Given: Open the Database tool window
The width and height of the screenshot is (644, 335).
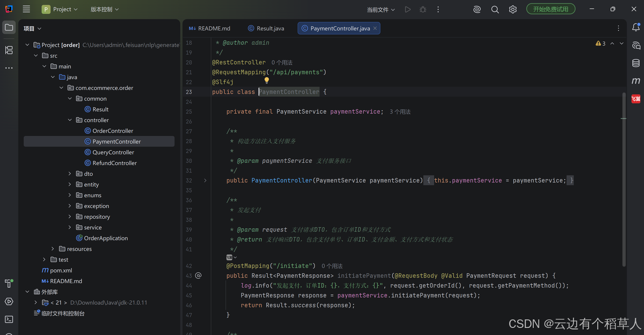Looking at the screenshot, I should [x=636, y=63].
